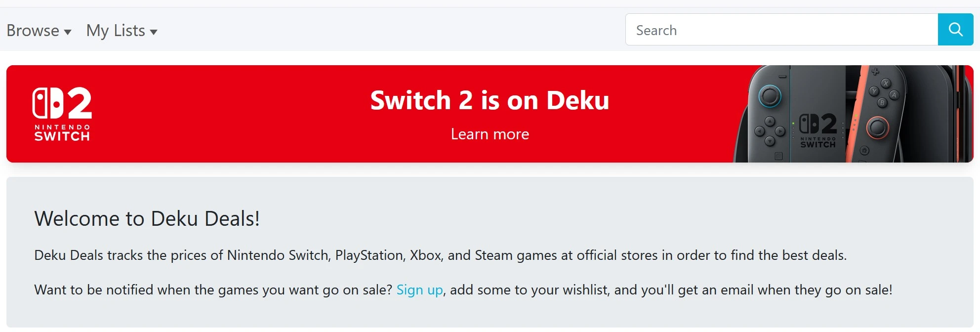Click the Sign up link
The width and height of the screenshot is (980, 332).
point(419,290)
